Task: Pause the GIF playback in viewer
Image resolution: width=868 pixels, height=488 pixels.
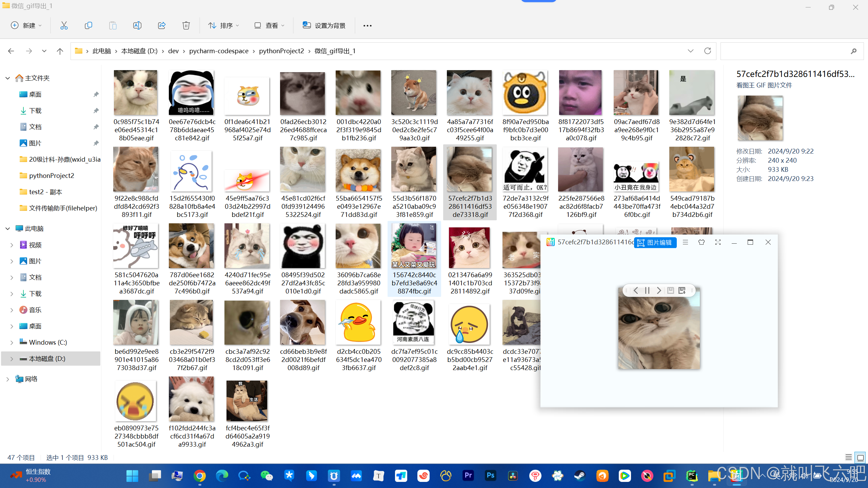Action: [647, 290]
